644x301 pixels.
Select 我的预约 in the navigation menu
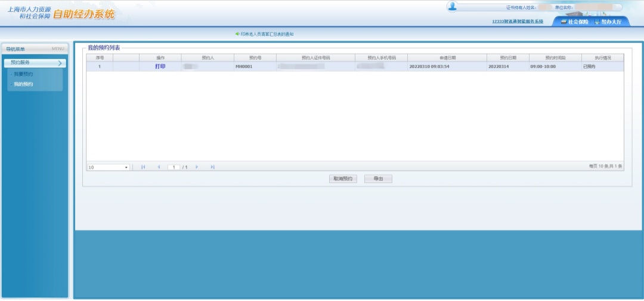24,84
